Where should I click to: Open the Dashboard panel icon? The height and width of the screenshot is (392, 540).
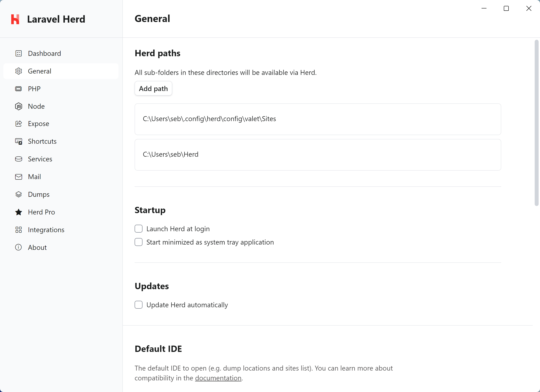[18, 53]
